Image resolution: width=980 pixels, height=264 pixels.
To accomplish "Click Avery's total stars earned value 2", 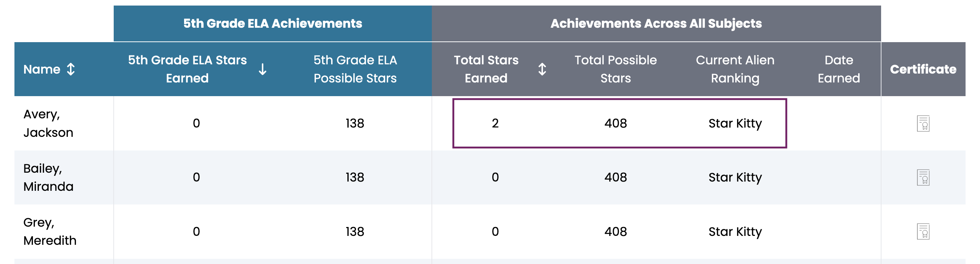I will 495,123.
